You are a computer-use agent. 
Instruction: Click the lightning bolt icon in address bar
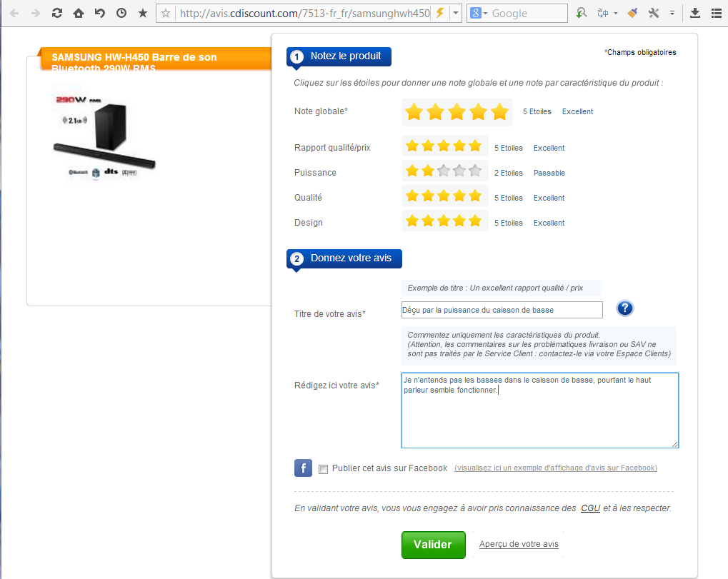pos(439,13)
